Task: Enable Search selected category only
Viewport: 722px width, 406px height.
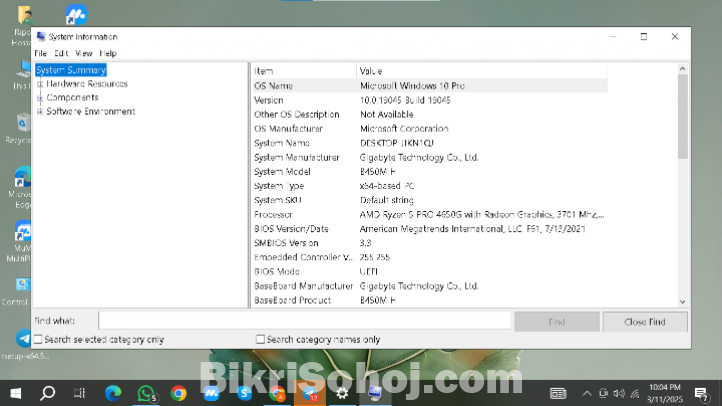Action: point(38,340)
